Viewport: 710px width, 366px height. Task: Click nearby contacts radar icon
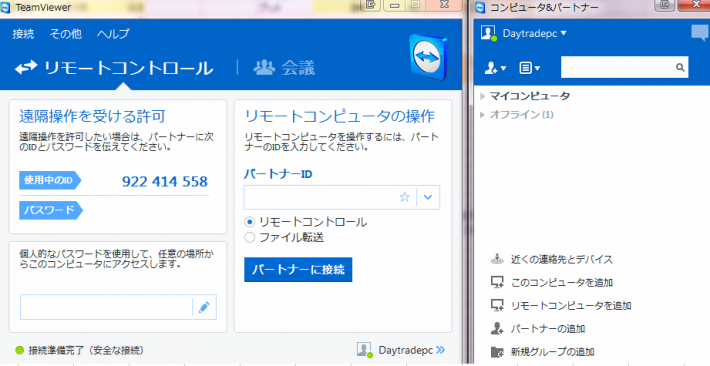coord(497,260)
